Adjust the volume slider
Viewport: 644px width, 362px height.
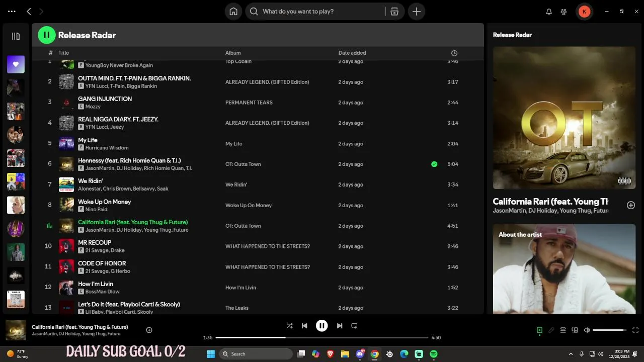tap(609, 330)
